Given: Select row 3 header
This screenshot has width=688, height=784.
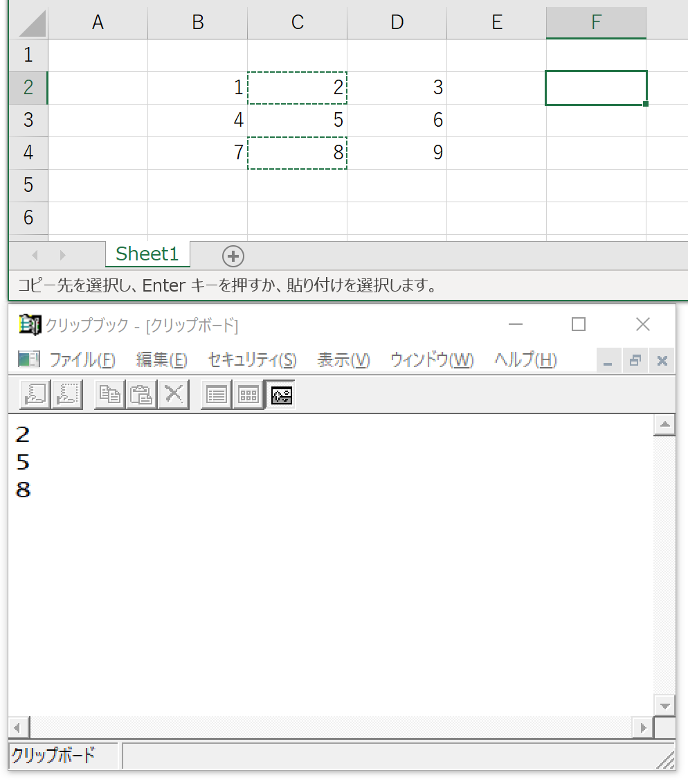Looking at the screenshot, I should [28, 120].
